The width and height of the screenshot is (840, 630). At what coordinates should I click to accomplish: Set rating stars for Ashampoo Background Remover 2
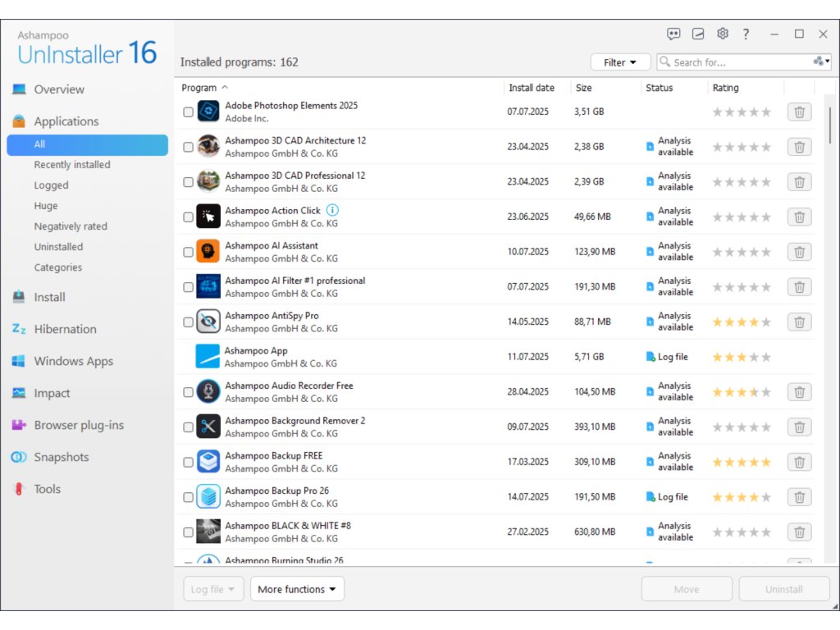742,427
